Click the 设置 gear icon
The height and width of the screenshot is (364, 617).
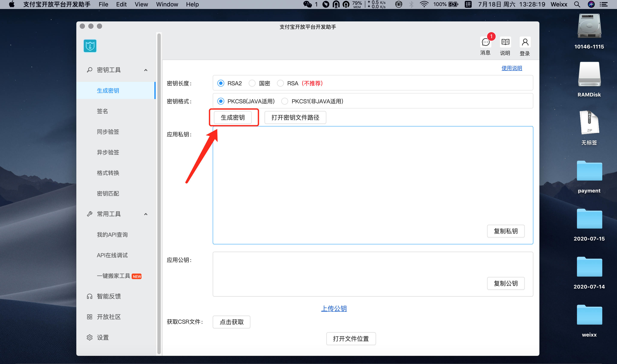pyautogui.click(x=90, y=337)
